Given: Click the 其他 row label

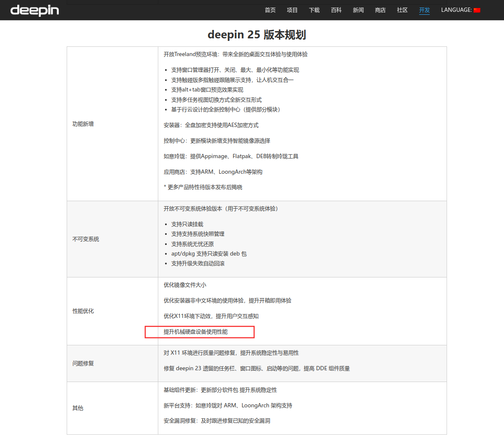Looking at the screenshot, I should 78,408.
